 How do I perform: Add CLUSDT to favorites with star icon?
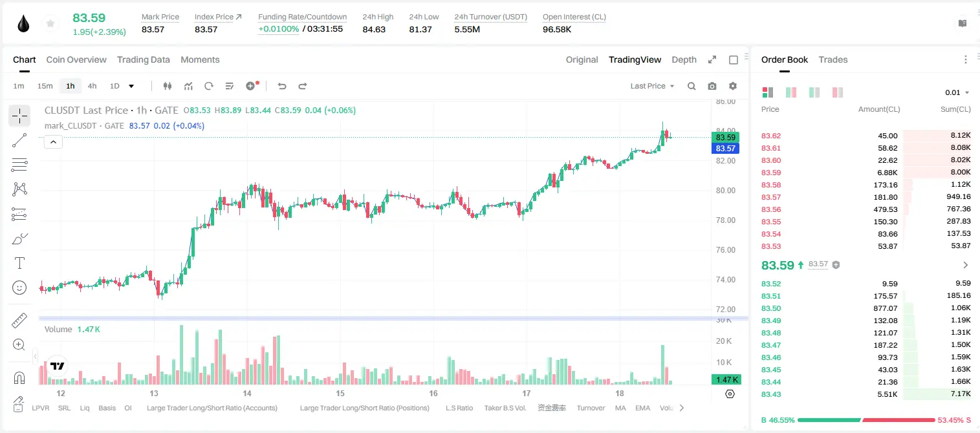tap(50, 24)
